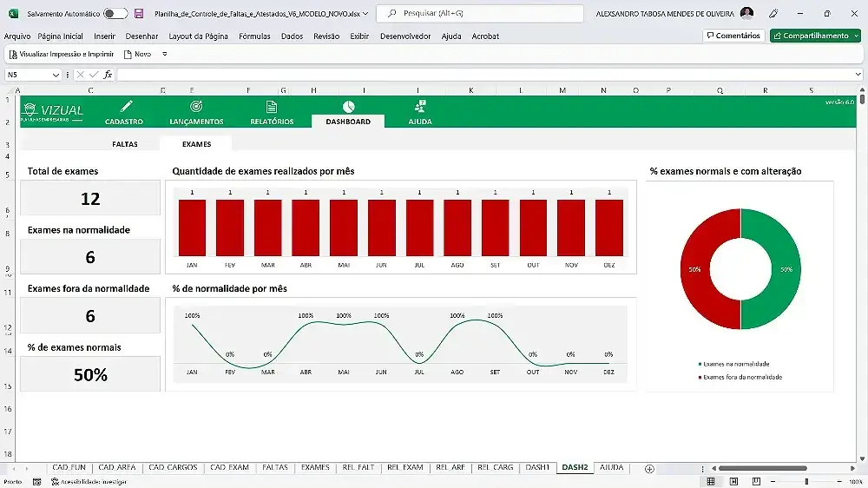Expand the formula bar chevron
Screen dimensions: 868x488
(x=858, y=74)
